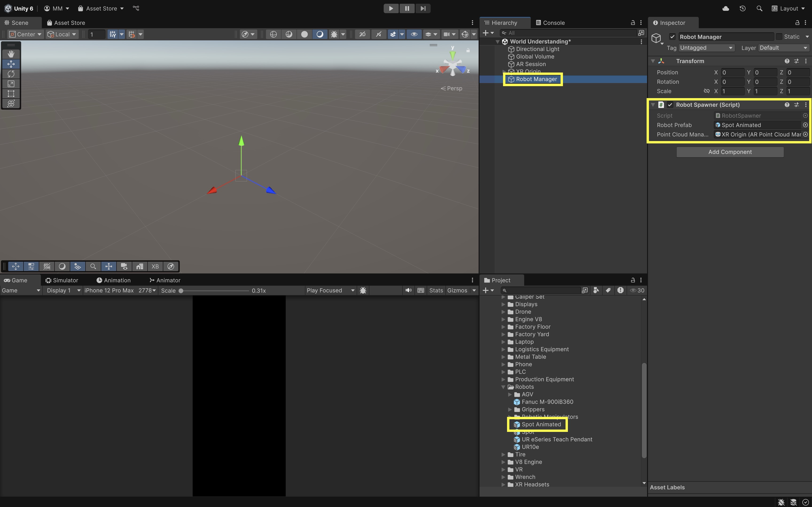812x507 pixels.
Task: Click the Unity Cloud icon
Action: pyautogui.click(x=726, y=8)
